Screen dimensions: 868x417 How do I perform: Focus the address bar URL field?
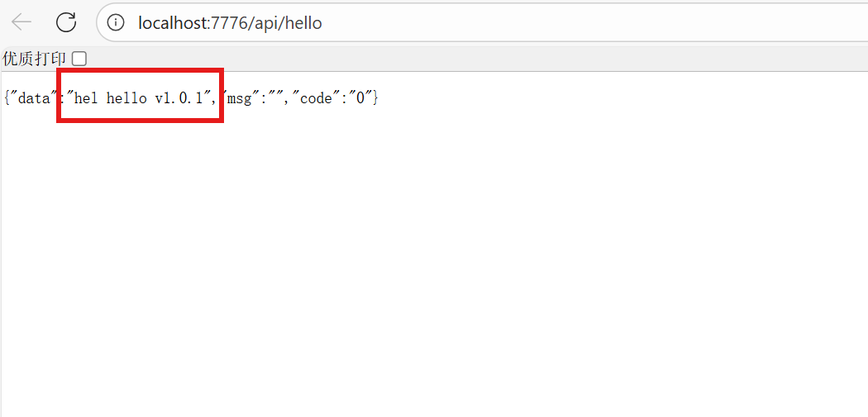[496, 23]
